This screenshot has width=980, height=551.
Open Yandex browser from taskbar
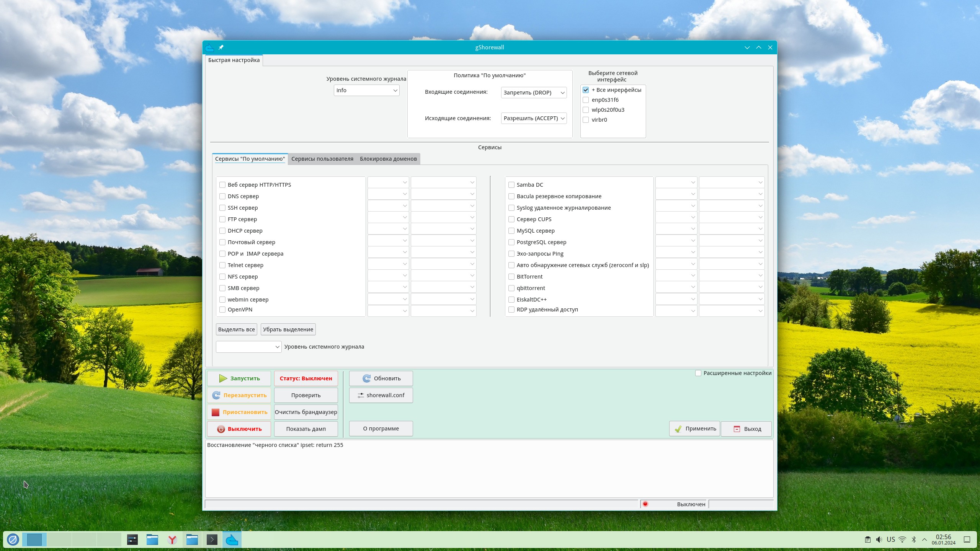point(172,540)
